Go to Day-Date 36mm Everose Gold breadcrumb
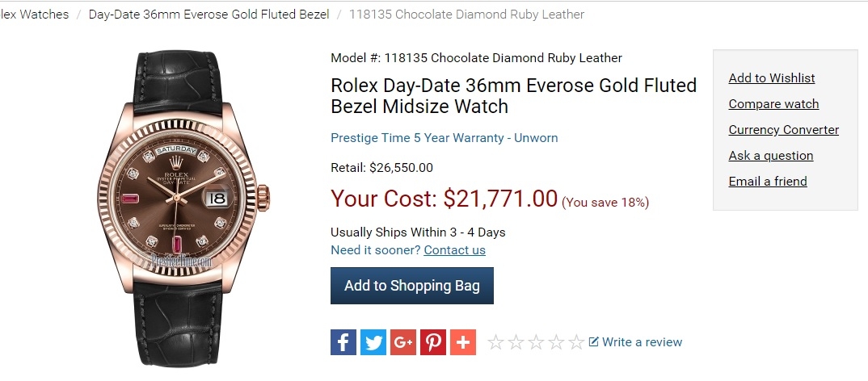 209,15
